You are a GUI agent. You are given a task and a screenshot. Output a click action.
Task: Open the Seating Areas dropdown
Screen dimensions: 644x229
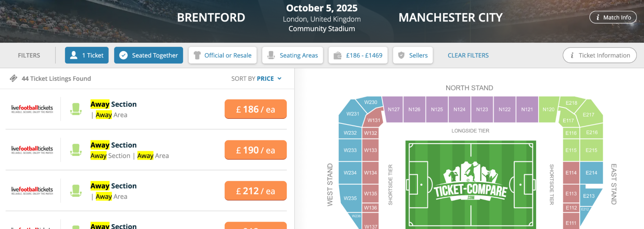pyautogui.click(x=293, y=55)
